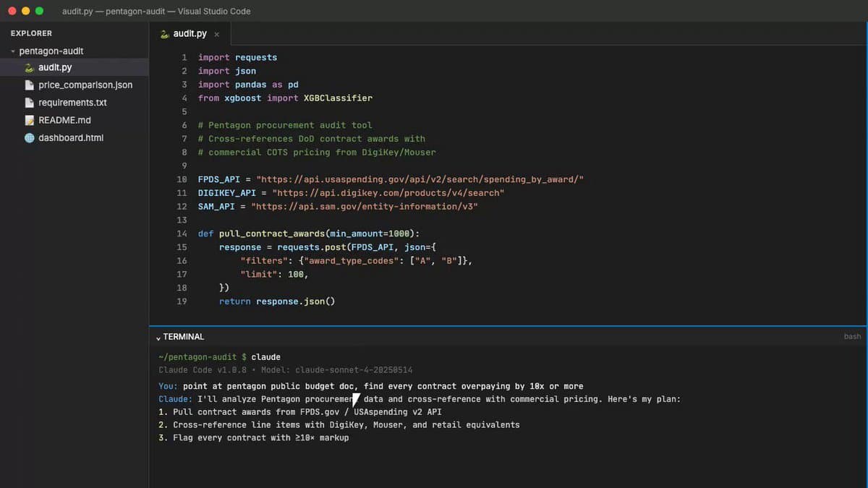The height and width of the screenshot is (488, 868).
Task: Click the globe icon for dashboard.html
Action: [x=29, y=138]
